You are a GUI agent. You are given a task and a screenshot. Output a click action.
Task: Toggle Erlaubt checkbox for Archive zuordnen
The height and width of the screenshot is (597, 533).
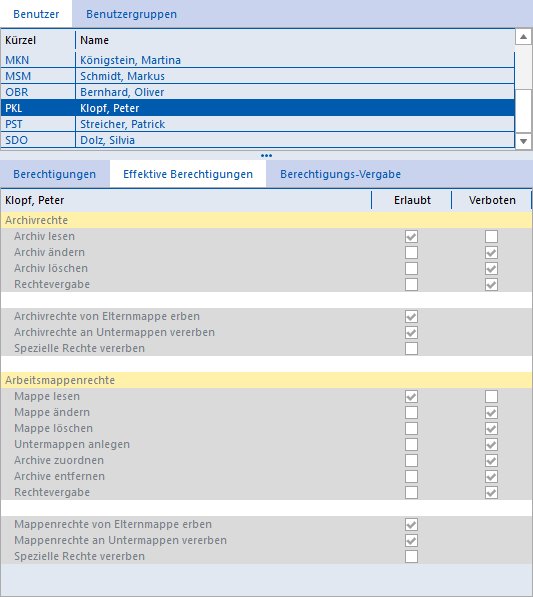click(411, 460)
